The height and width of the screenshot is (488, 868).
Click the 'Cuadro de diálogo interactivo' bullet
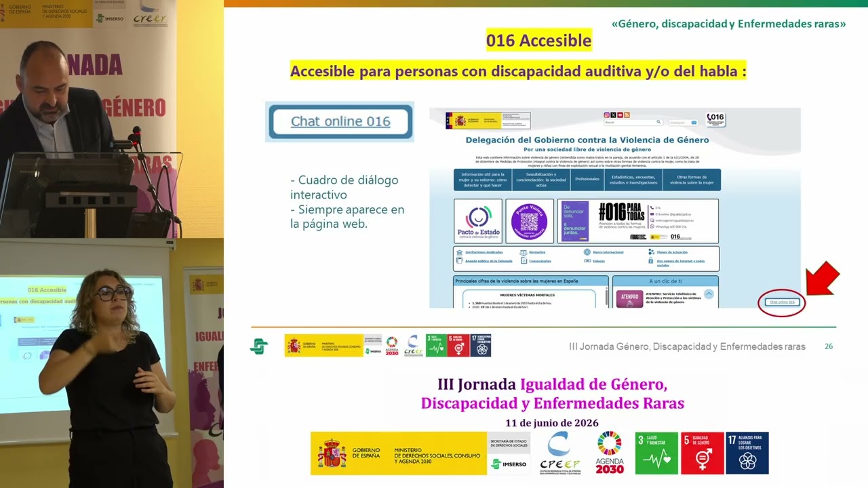pyautogui.click(x=344, y=187)
